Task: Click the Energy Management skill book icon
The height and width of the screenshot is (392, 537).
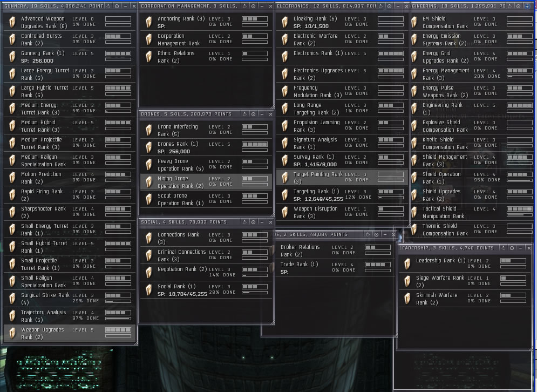Action: [x=414, y=74]
